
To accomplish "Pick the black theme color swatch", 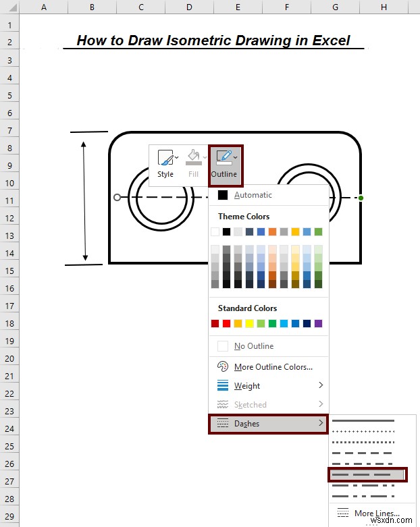I will pyautogui.click(x=226, y=231).
